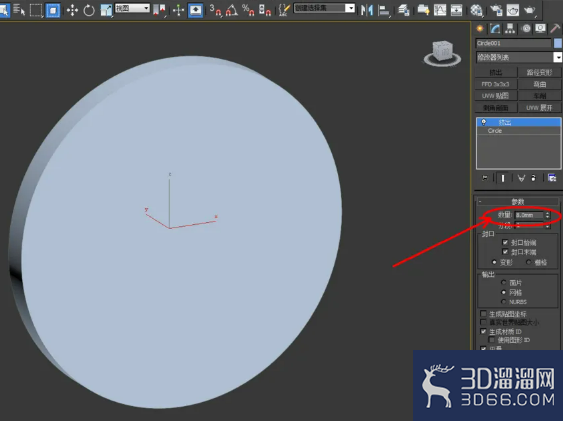Enable the 生成贴图坐标 checkbox
This screenshot has height=421, width=563.
tap(483, 314)
